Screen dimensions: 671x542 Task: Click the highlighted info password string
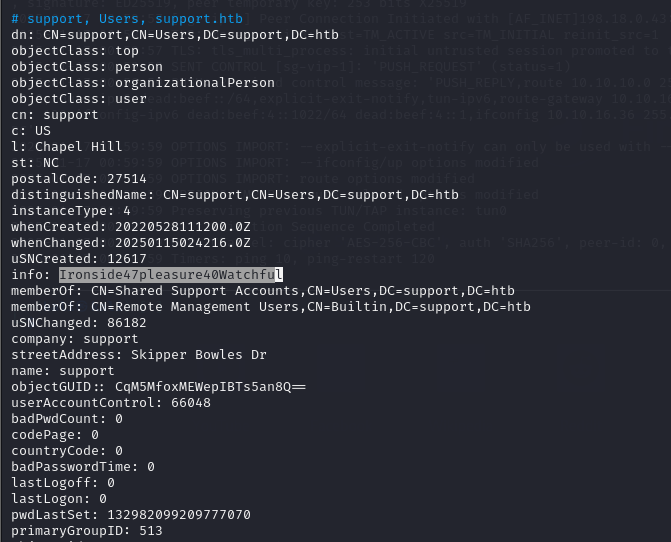pyautogui.click(x=170, y=275)
